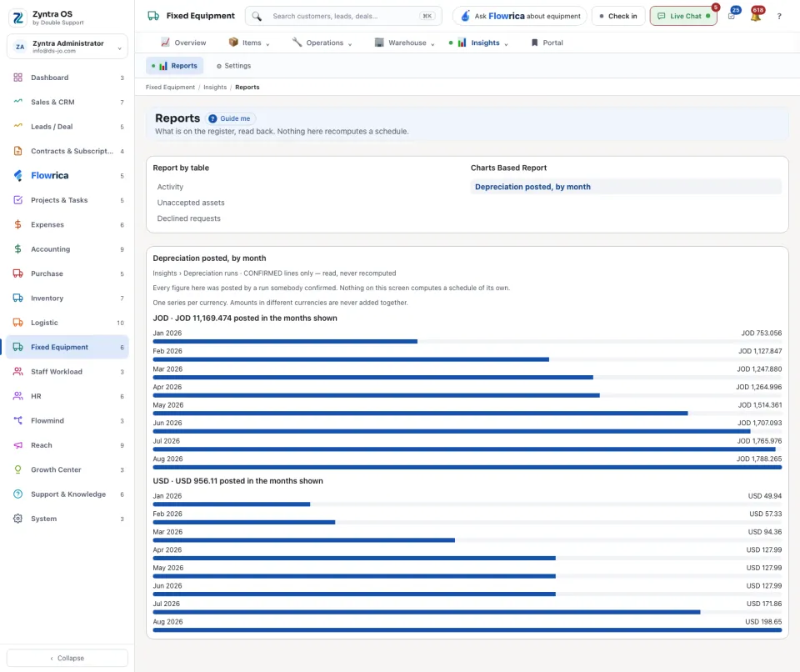Screen dimensions: 800x672
Task: Open the Growth Center lightbulb icon
Action: point(17,469)
